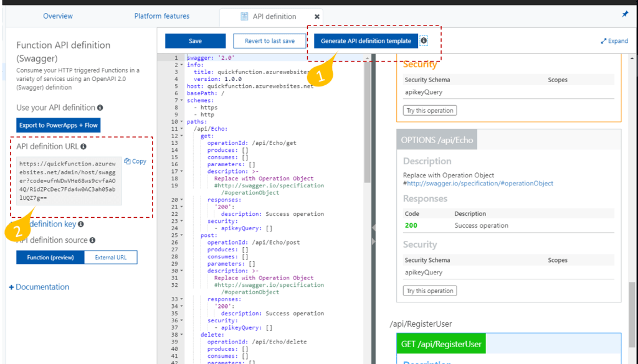The height and width of the screenshot is (364, 638).
Task: Click the scroll-up arrow on the right scrollbar
Action: [x=632, y=59]
